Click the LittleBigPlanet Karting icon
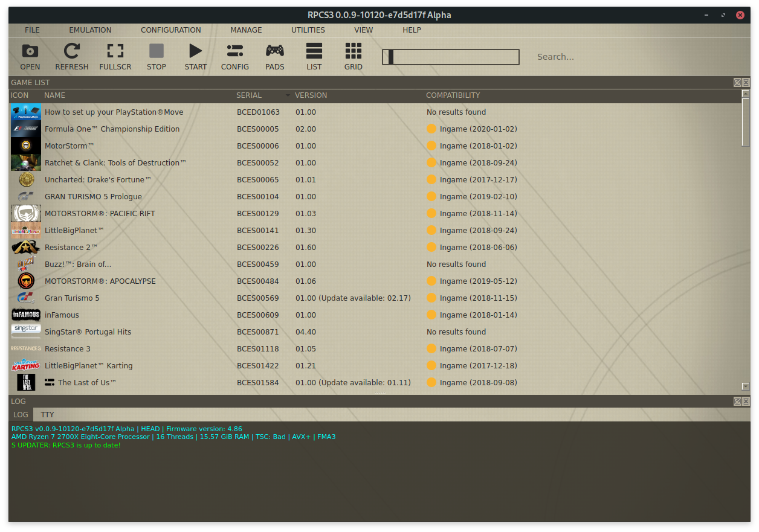759x532 pixels. coord(26,365)
